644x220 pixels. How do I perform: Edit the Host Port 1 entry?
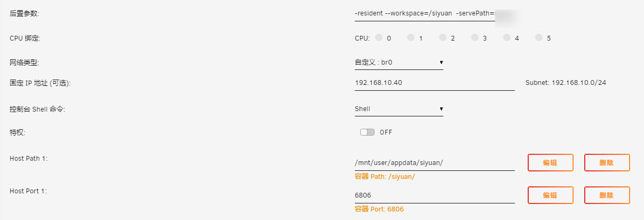coord(550,195)
